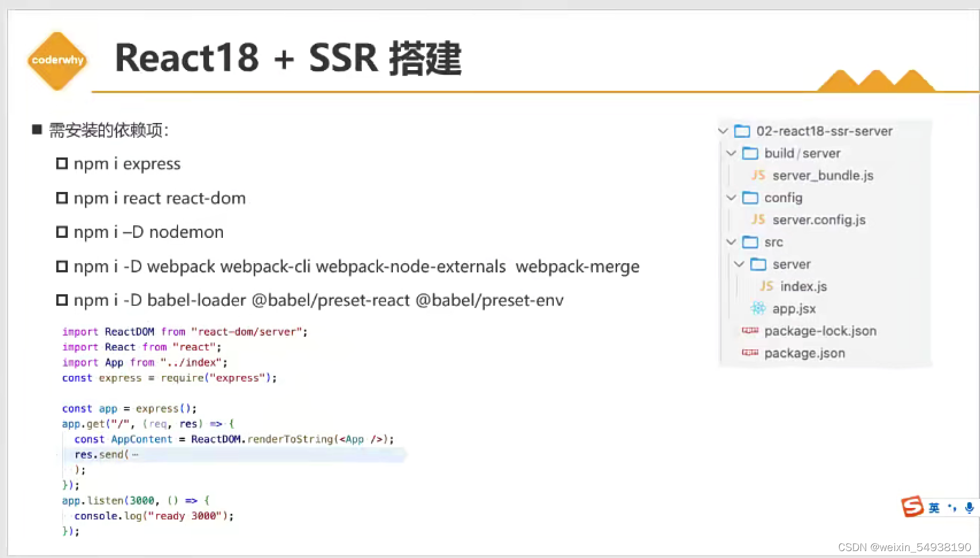
Task: Expand the collapsed res.send code ellipsis
Action: pos(134,454)
